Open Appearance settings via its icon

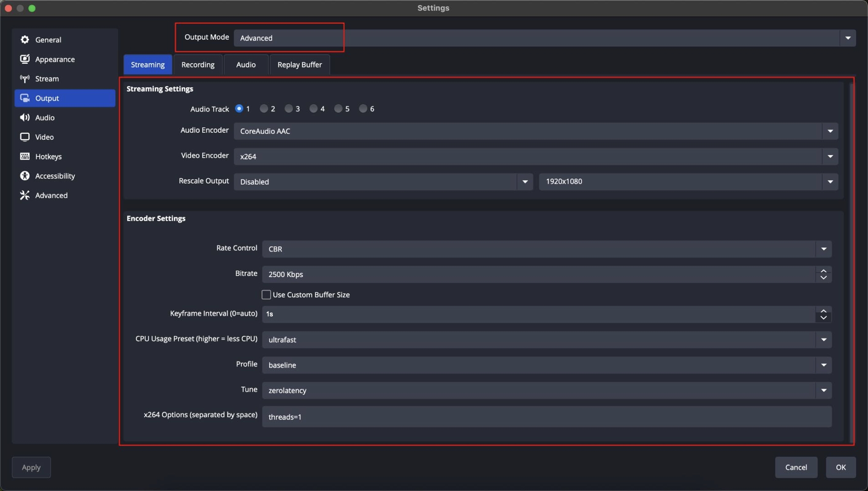tap(25, 59)
